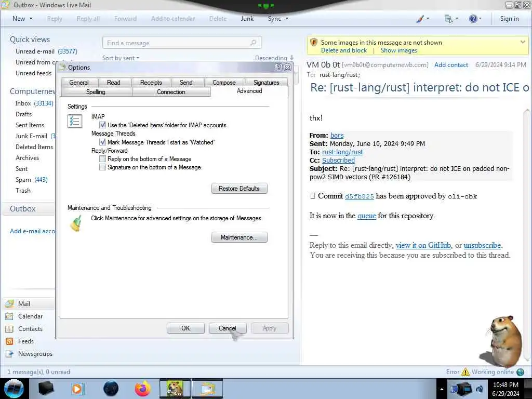Open the commit d5fb825 link

coord(360,196)
